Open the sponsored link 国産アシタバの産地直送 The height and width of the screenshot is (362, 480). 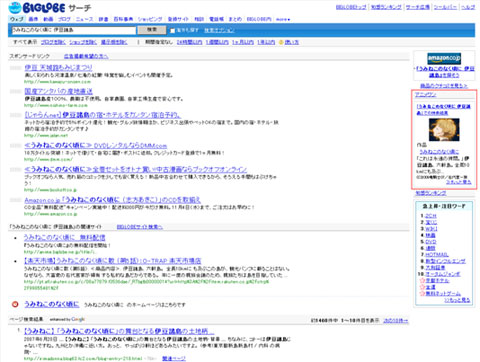click(58, 91)
